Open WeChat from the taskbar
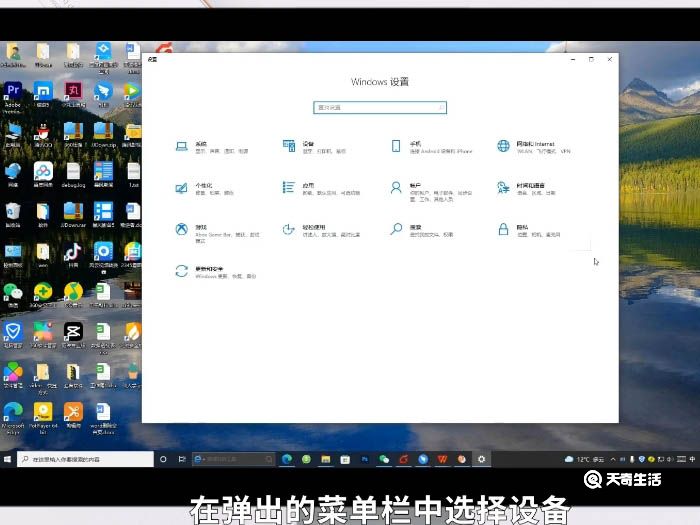Image resolution: width=700 pixels, height=525 pixels. [384, 459]
